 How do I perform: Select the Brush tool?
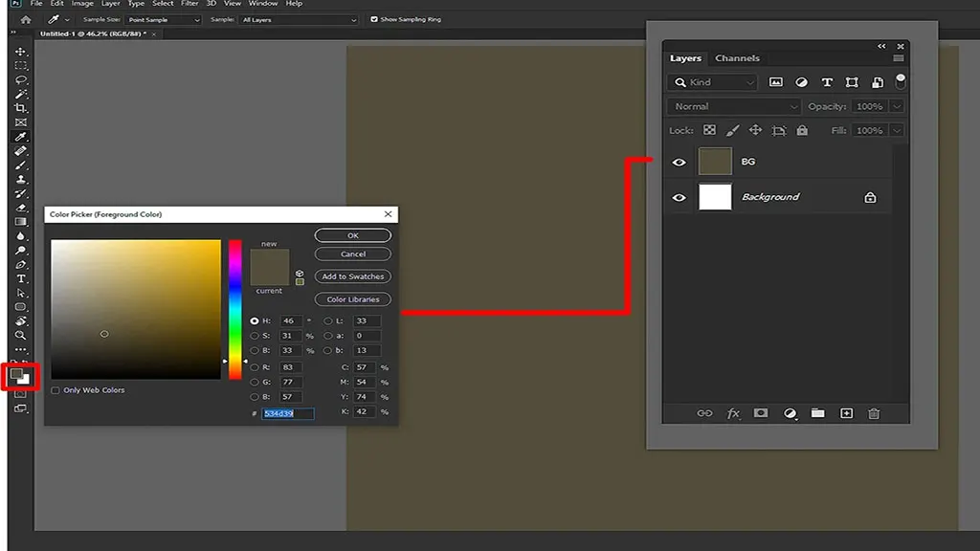click(x=21, y=165)
